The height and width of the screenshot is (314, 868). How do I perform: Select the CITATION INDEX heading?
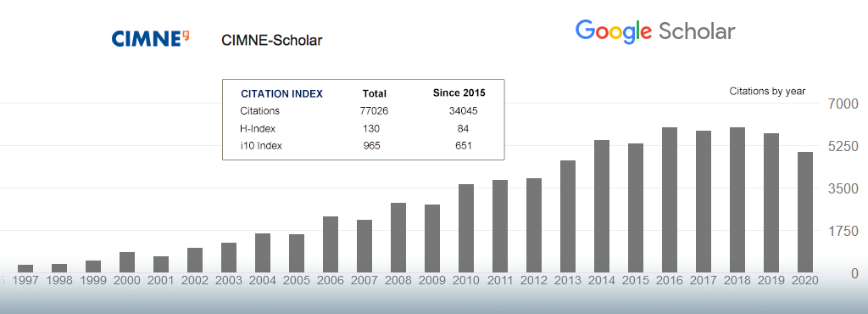tap(281, 94)
